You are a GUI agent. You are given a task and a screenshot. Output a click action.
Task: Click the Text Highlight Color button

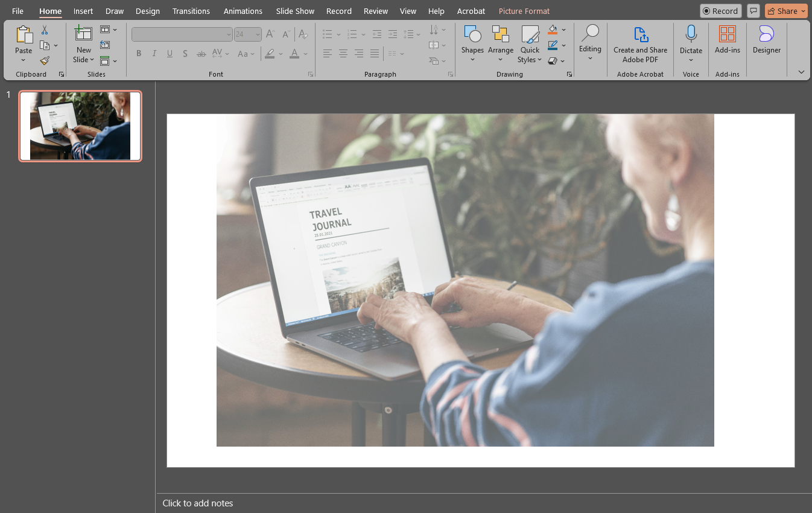270,54
